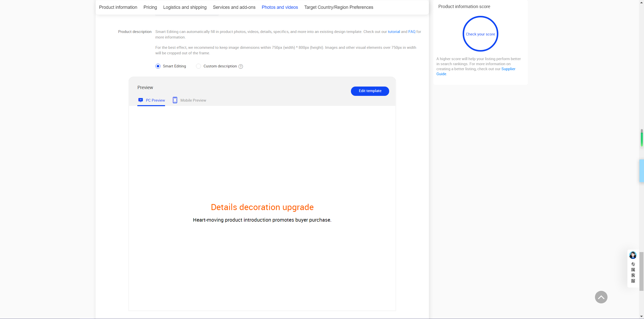The height and width of the screenshot is (319, 644).
Task: Open Logistics and shipping section
Action: point(185,7)
